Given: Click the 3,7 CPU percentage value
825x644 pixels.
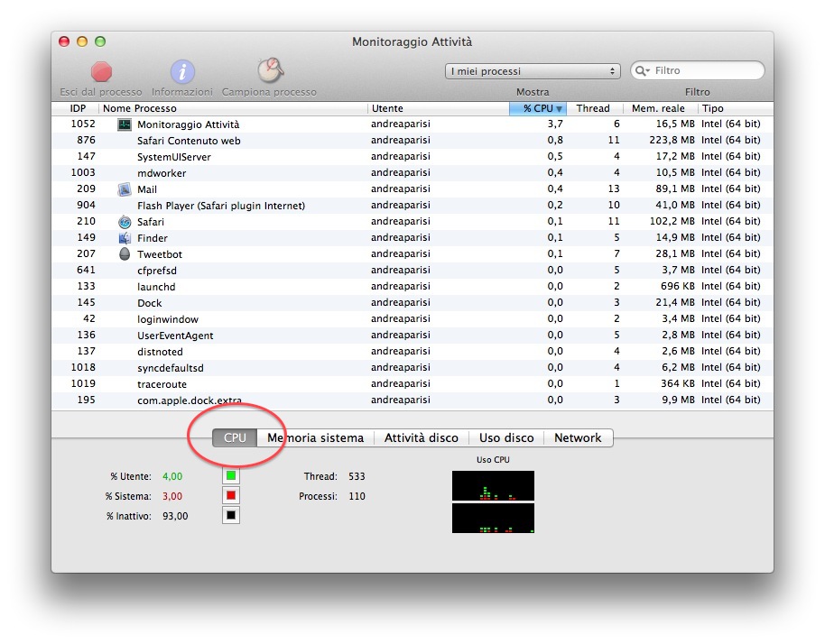Looking at the screenshot, I should (x=555, y=124).
